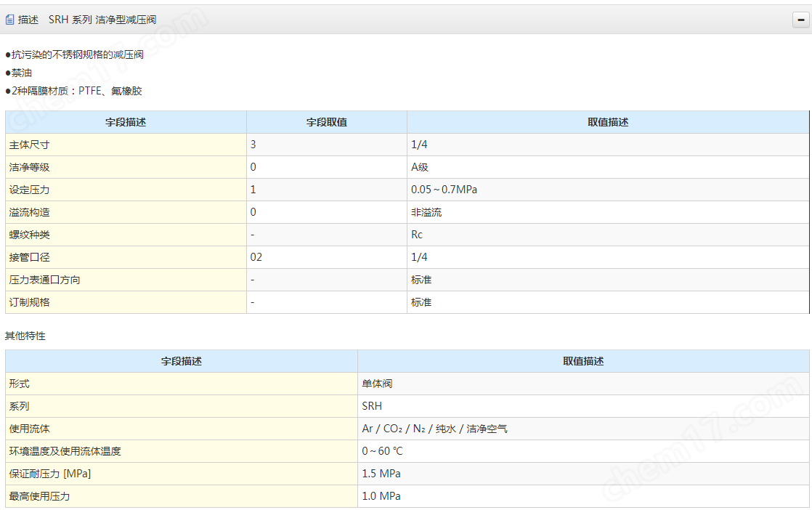Click the bullet text about PTFE、氟橡胶
Viewport: 812px width, 510px height.
(x=73, y=91)
